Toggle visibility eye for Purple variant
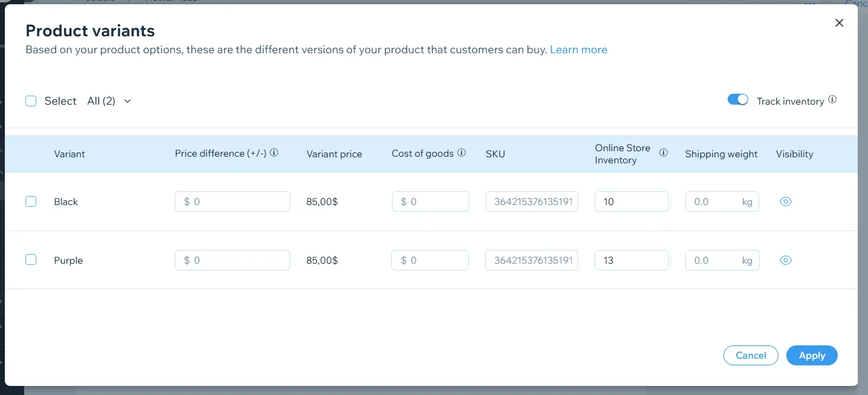 click(786, 261)
